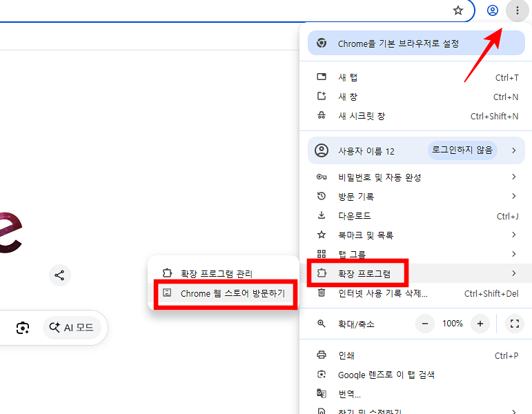This screenshot has width=532, height=414.
Task: Open 방문 기록 history entry
Action: [x=417, y=197]
